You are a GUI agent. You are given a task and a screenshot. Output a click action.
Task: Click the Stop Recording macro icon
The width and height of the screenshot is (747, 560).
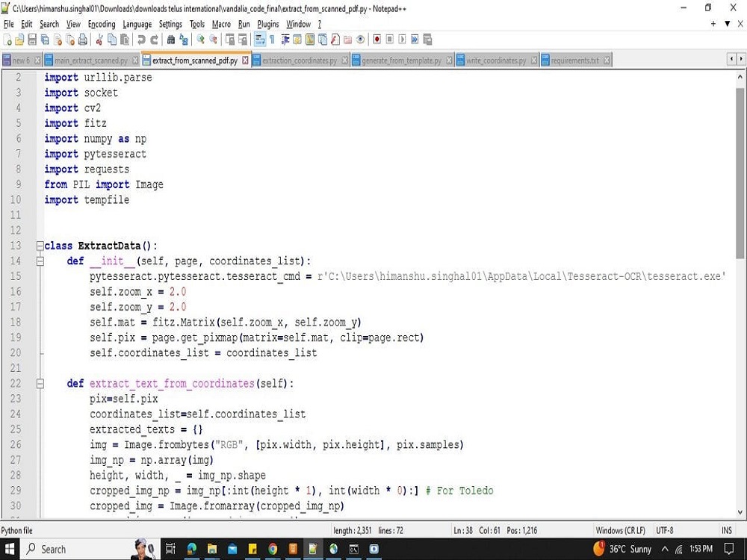[x=390, y=40]
